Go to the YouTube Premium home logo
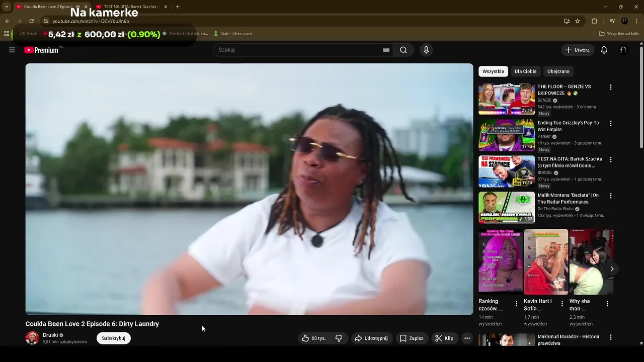This screenshot has height=362, width=644. click(41, 50)
